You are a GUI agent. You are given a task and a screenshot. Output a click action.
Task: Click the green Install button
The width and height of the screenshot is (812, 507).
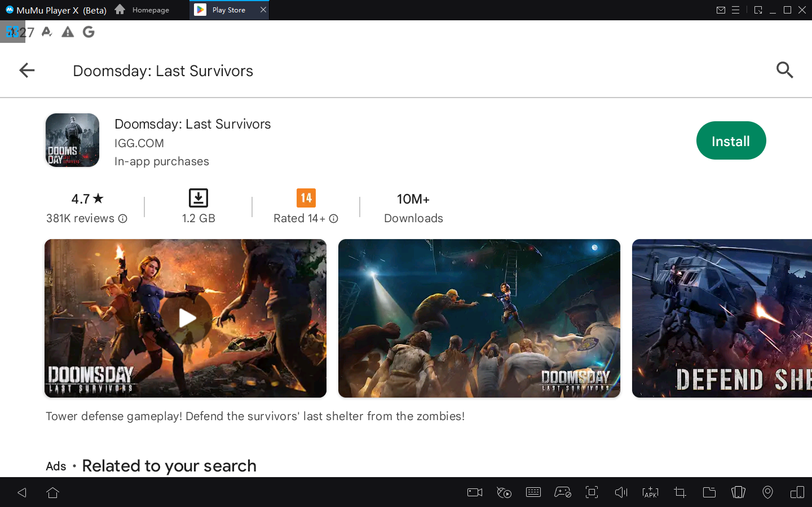[x=730, y=141]
